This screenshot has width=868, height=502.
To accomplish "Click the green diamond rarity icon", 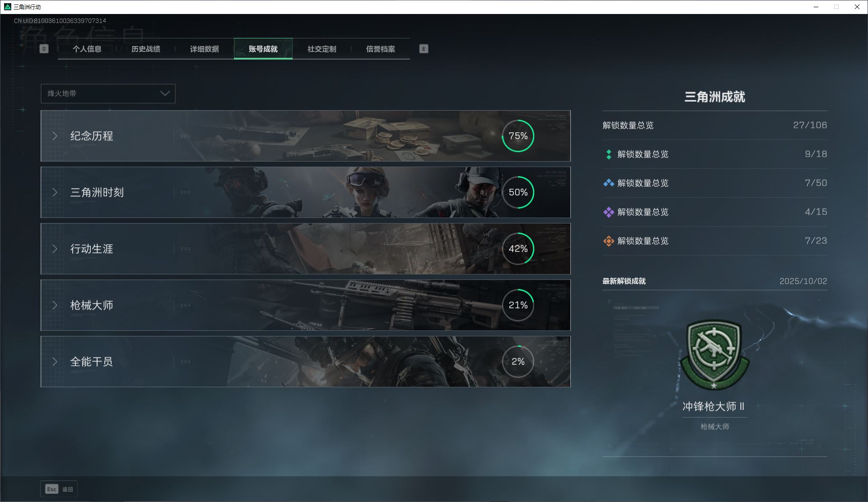I will 608,154.
